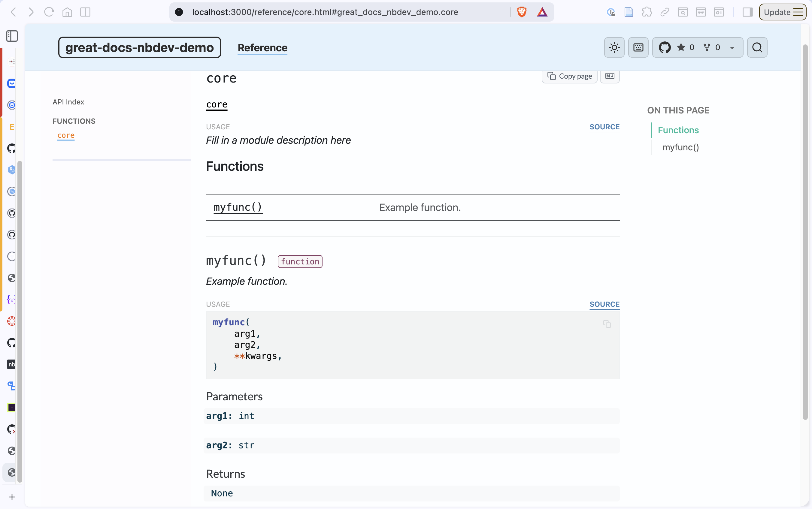The width and height of the screenshot is (812, 509).
Task: Go to API Index in sidebar
Action: (68, 102)
